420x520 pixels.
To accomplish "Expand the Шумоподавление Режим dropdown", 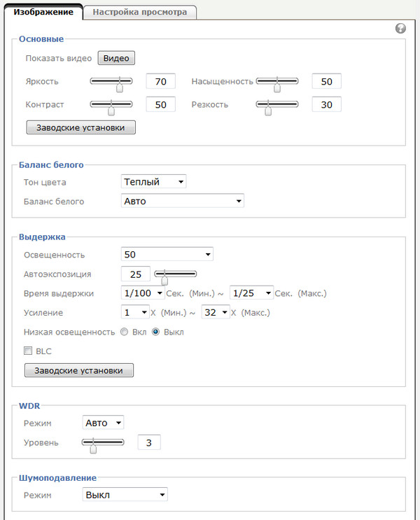I will [124, 495].
